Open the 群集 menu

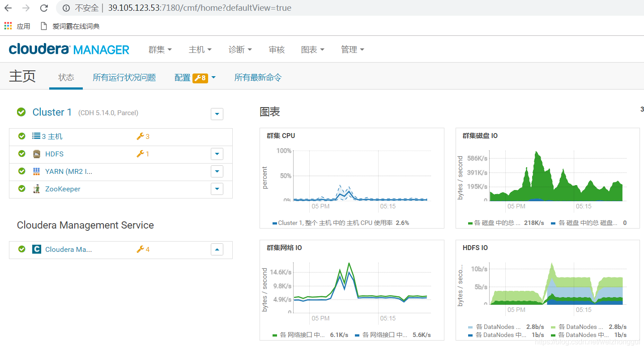pos(160,50)
